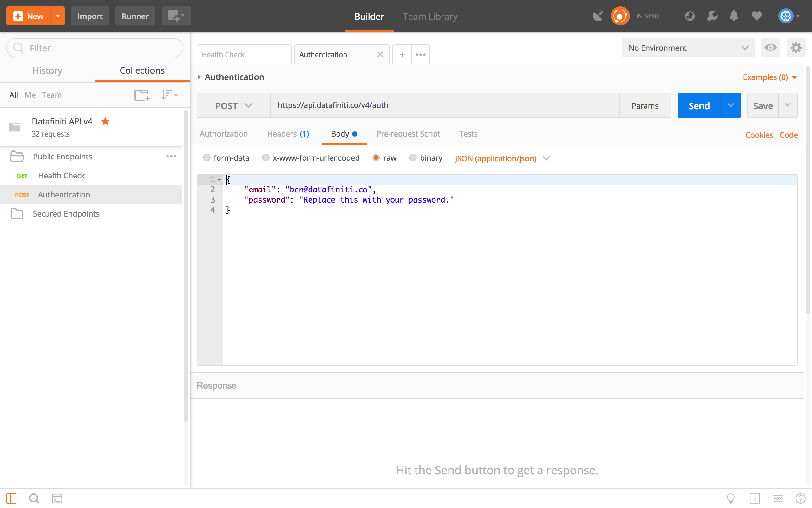Click the star next to Datafiniti API v4
This screenshot has width=812, height=508.
coord(105,121)
